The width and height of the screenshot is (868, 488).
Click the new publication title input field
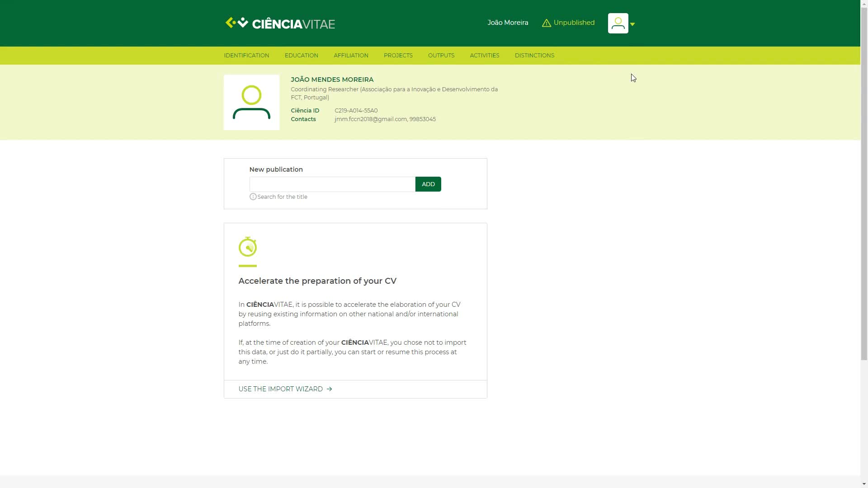point(331,184)
